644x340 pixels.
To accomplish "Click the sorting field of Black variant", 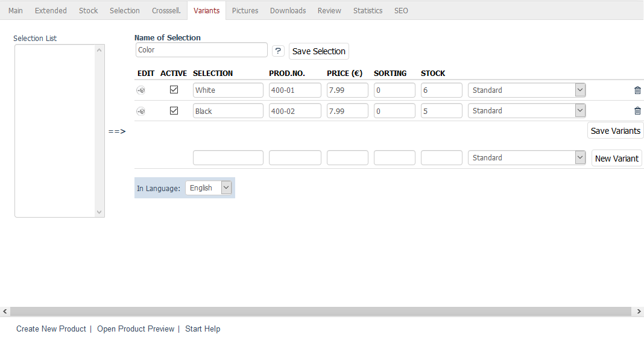I will click(x=394, y=111).
